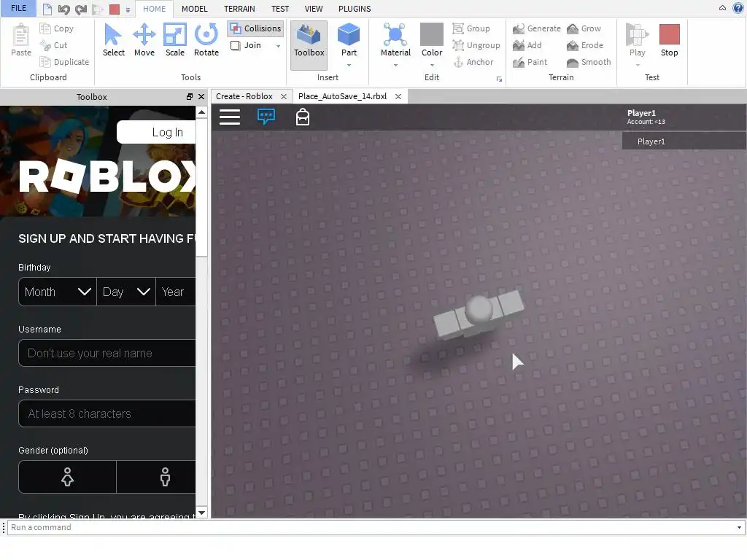Click the Add terrain tool

click(527, 45)
